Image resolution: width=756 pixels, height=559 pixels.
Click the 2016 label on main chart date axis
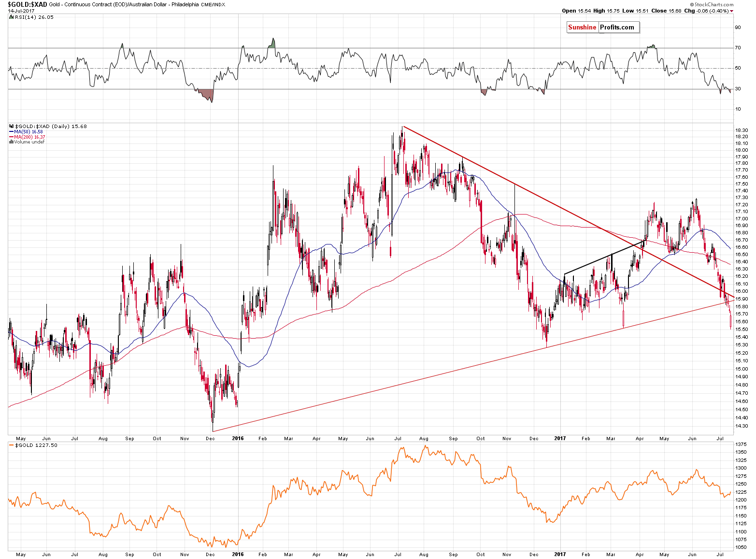(238, 439)
